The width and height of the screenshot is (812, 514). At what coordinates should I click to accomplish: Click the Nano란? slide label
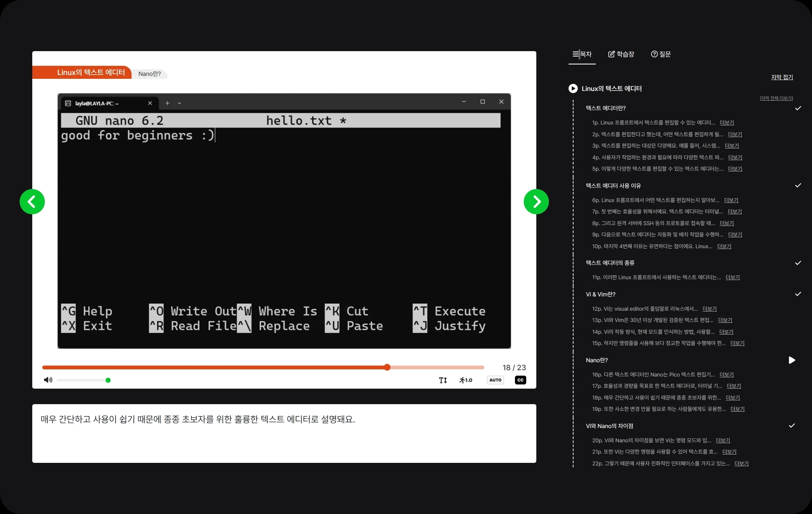(150, 74)
